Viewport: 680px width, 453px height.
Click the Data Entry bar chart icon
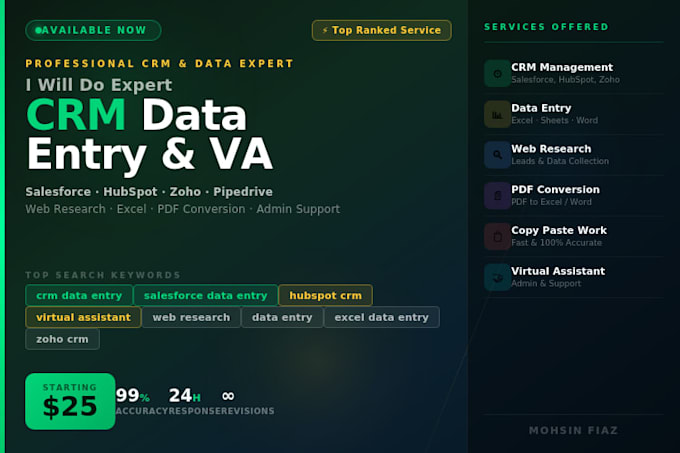click(497, 114)
